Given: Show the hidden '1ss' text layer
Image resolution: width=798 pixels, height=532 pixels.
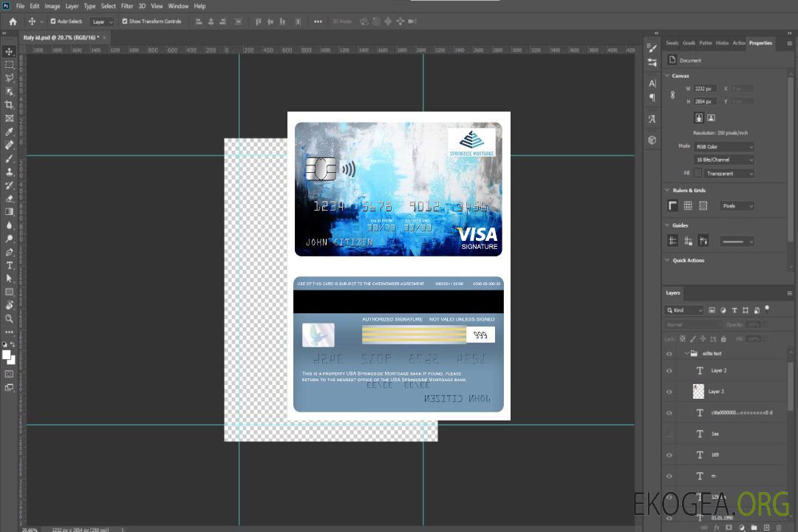Looking at the screenshot, I should pyautogui.click(x=669, y=434).
